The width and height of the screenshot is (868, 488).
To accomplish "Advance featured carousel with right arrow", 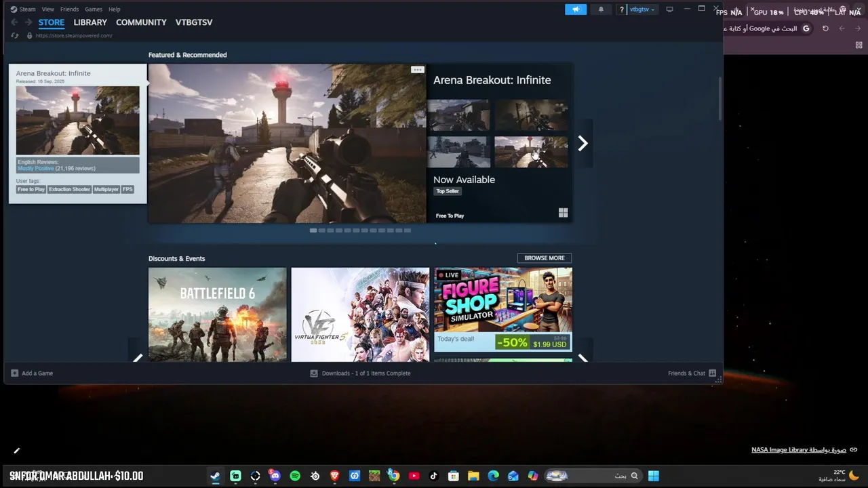I will click(583, 143).
